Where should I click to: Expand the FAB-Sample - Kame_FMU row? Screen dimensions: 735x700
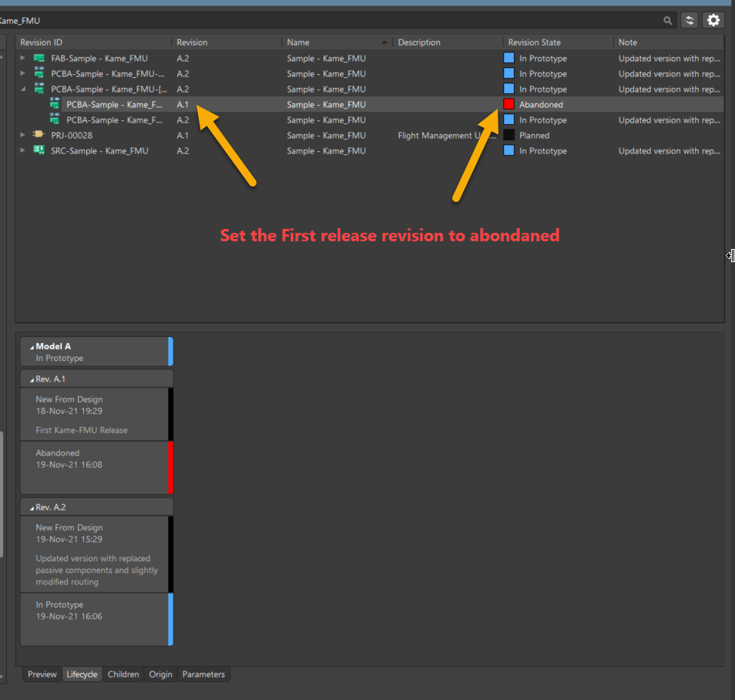(22, 58)
